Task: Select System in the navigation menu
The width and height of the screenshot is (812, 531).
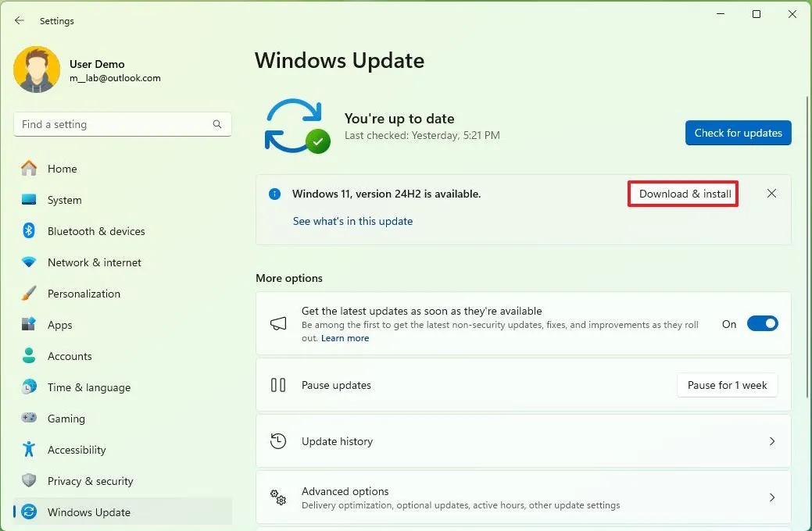Action: 66,200
